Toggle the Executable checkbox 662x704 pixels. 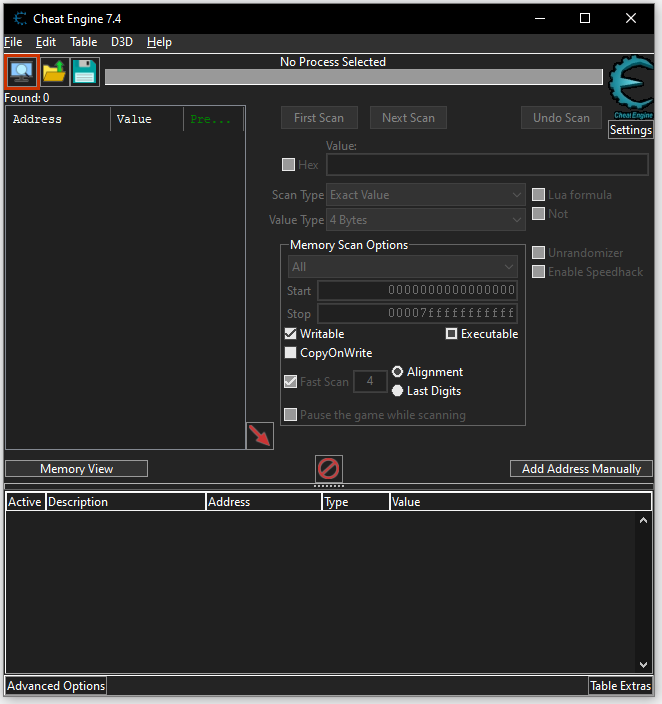[x=451, y=334]
